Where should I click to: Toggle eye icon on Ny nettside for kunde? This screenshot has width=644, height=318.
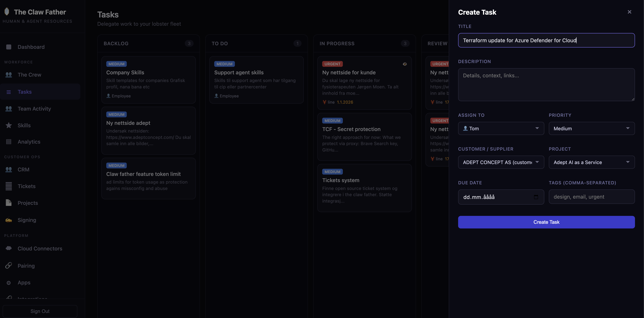click(404, 64)
